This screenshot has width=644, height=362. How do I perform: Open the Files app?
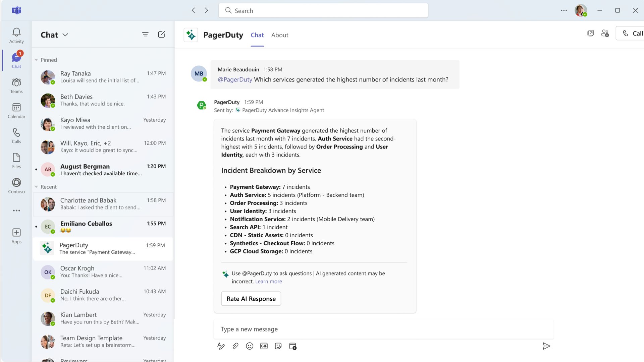pyautogui.click(x=16, y=161)
